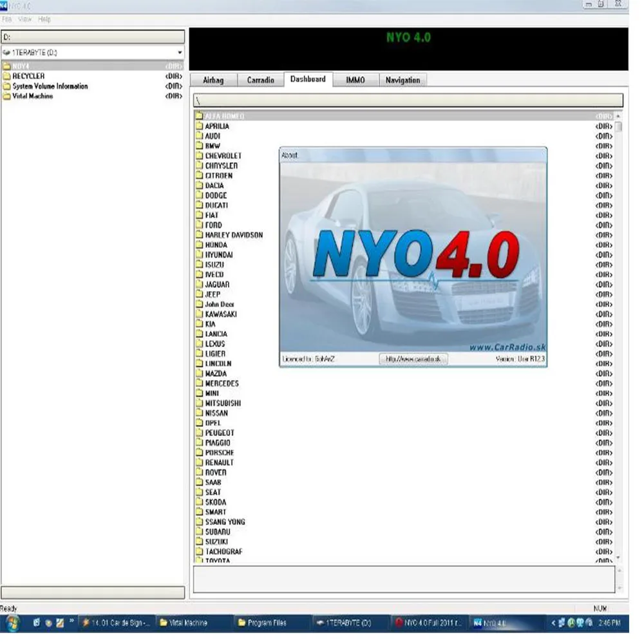This screenshot has height=644, width=644.
Task: Select the PEUGEOT entry text
Action: [x=220, y=433]
